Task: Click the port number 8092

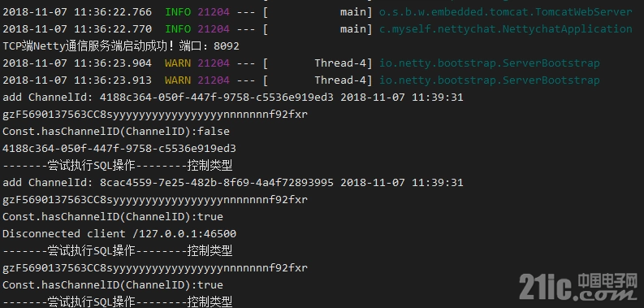Action: click(x=227, y=46)
